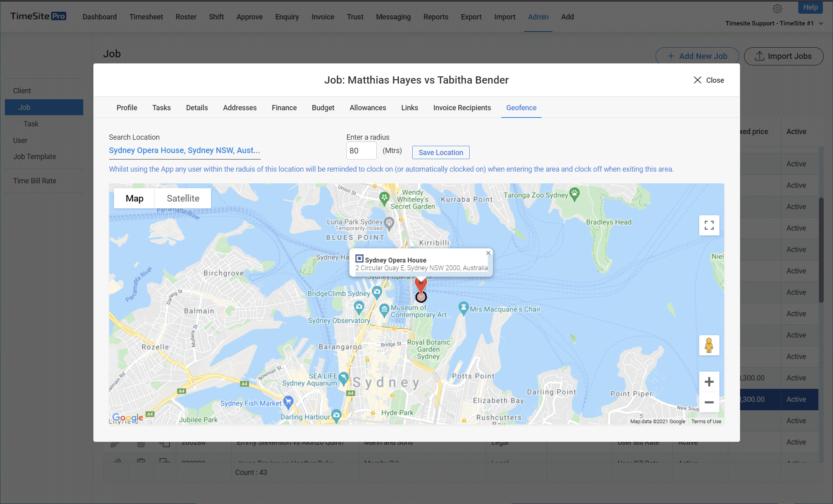Open the Details tab

tap(197, 108)
